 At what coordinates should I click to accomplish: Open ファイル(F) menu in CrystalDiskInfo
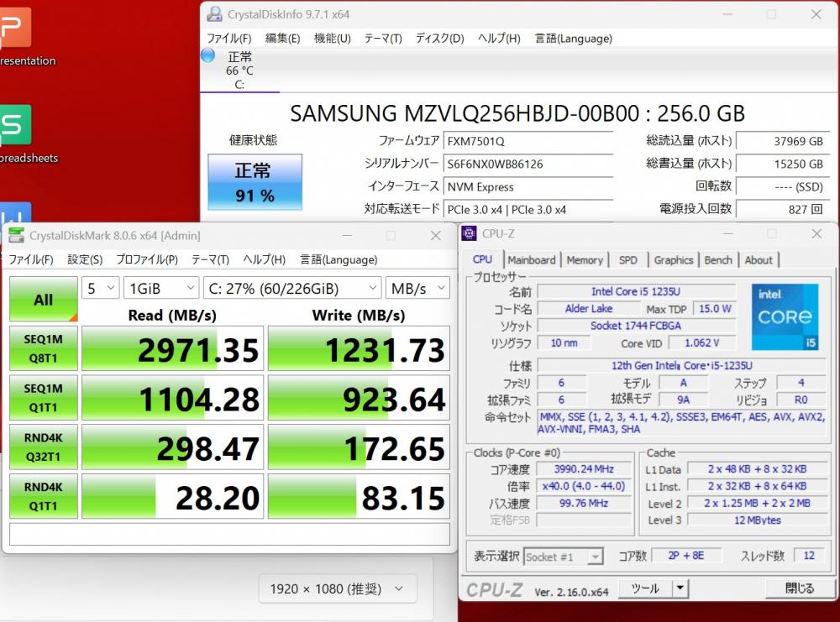pos(229,39)
